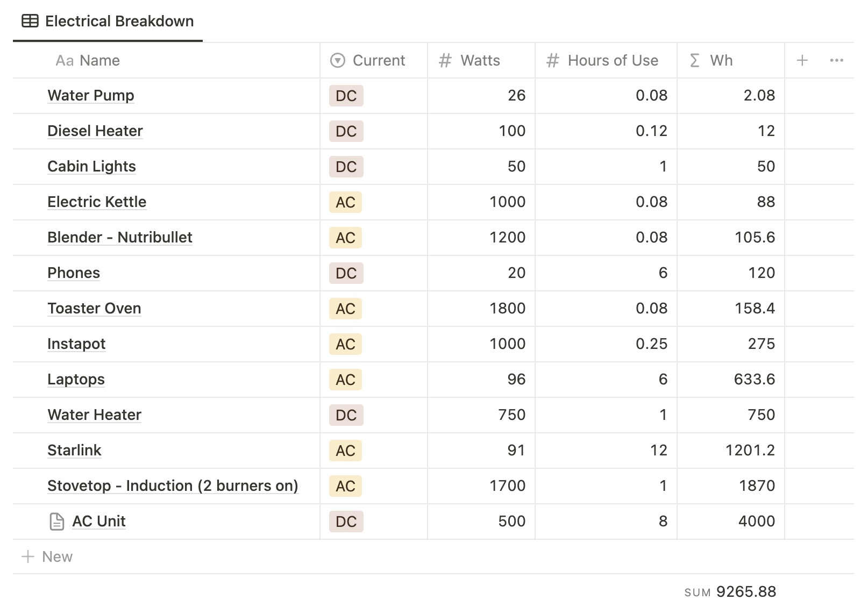Open the three-dot column options menu
Image resolution: width=868 pixels, height=614 pixels.
pos(836,60)
